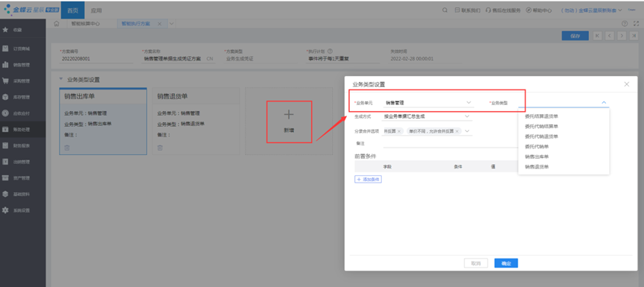The width and height of the screenshot is (644, 287).
Task: Open 采购管理 cart icon in sidebar
Action: click(x=6, y=81)
